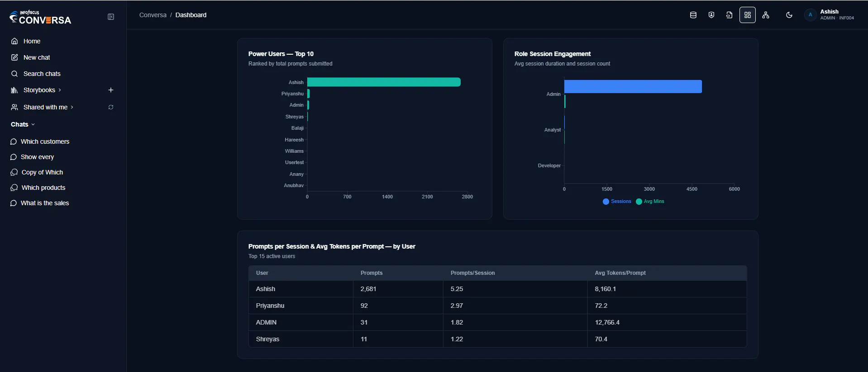This screenshot has height=372, width=868.
Task: Toggle dark mode with the moon icon
Action: 789,15
